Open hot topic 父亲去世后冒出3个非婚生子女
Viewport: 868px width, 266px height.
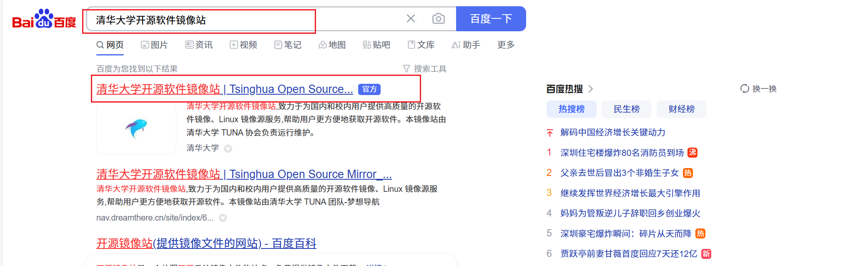[620, 173]
